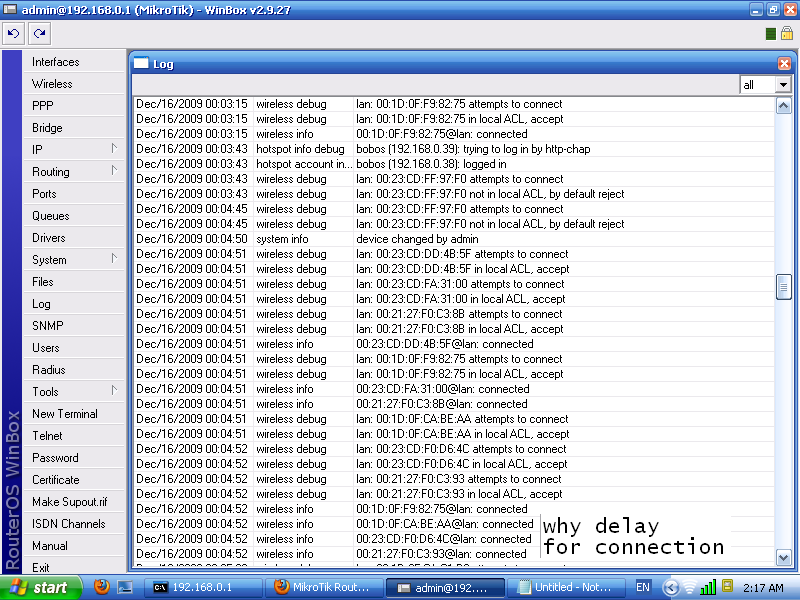Click the Log window title icon
The image size is (800, 600).
point(141,63)
